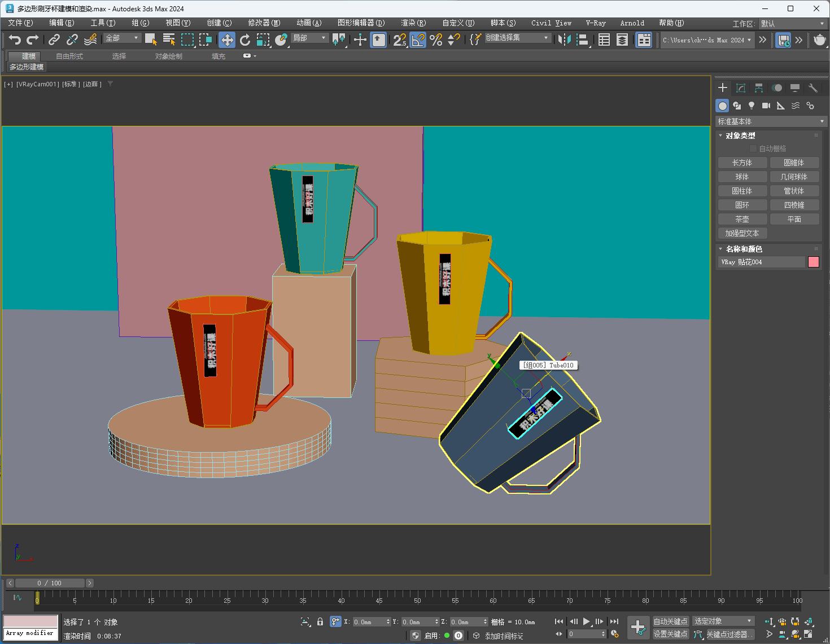Toggle the 自动关键点 auto key mode
Screen dimensions: 830x644
point(670,621)
